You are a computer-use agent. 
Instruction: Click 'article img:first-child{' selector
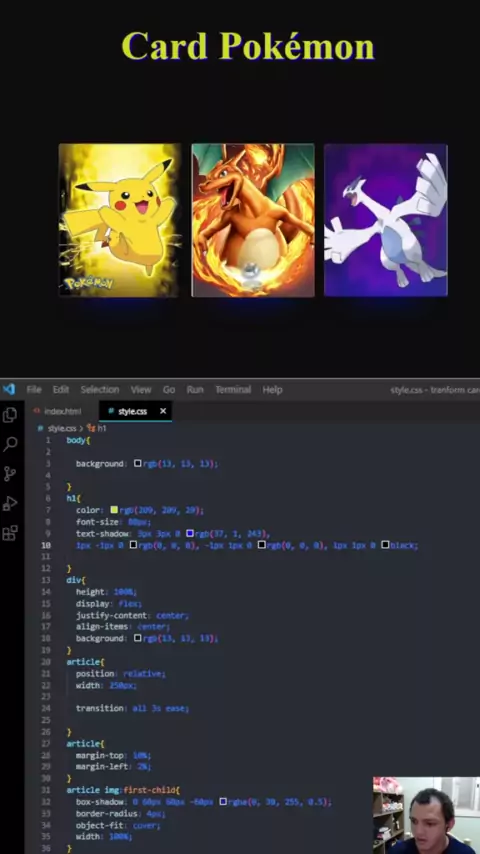[x=123, y=790]
